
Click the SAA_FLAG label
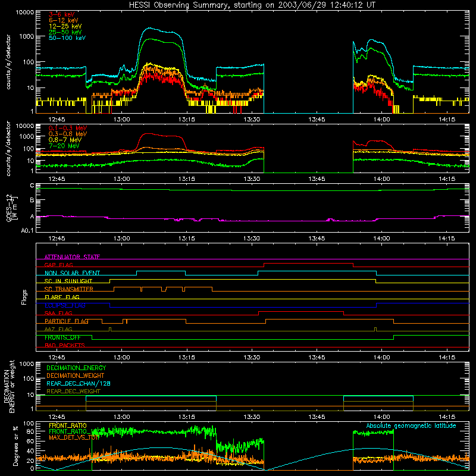tap(58, 313)
